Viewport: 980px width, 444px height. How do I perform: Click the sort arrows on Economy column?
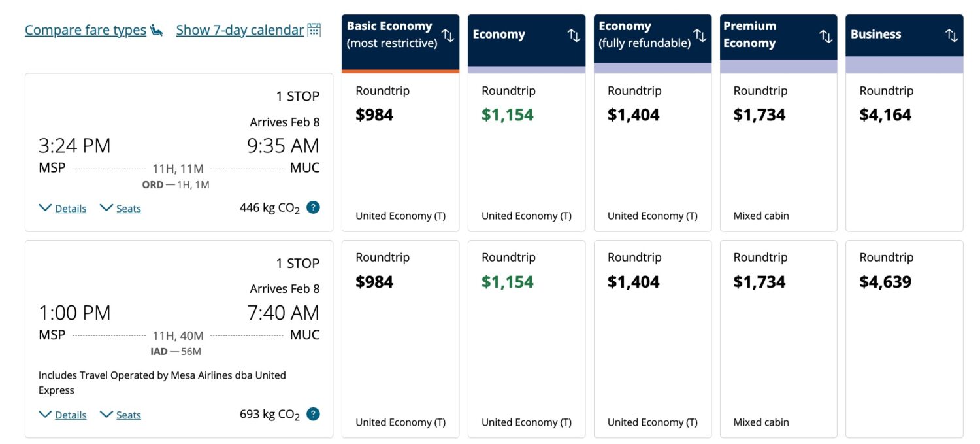(x=574, y=34)
